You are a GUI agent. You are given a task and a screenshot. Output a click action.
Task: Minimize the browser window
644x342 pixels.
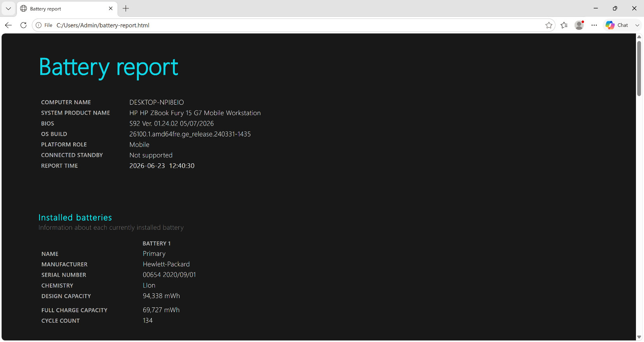pos(596,8)
